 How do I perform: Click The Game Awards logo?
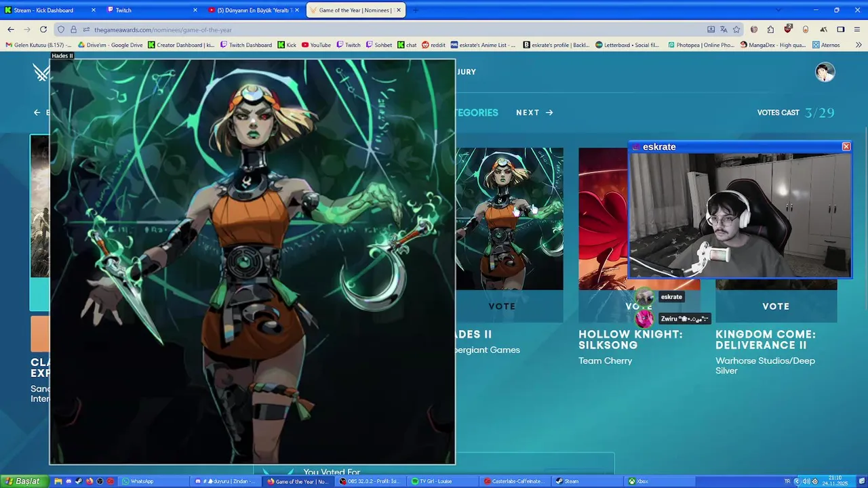(41, 72)
